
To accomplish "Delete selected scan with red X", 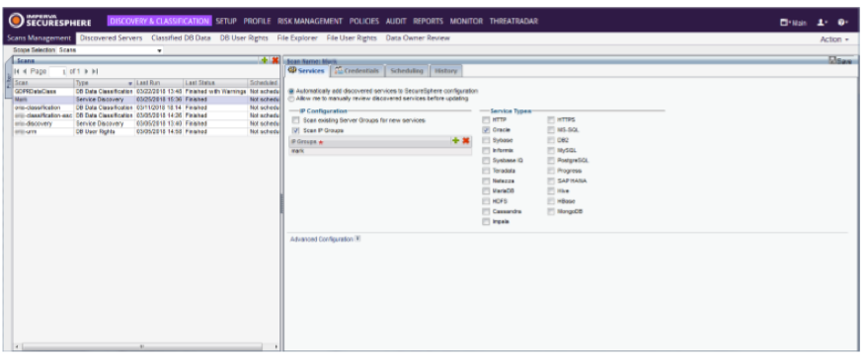I will tap(276, 60).
